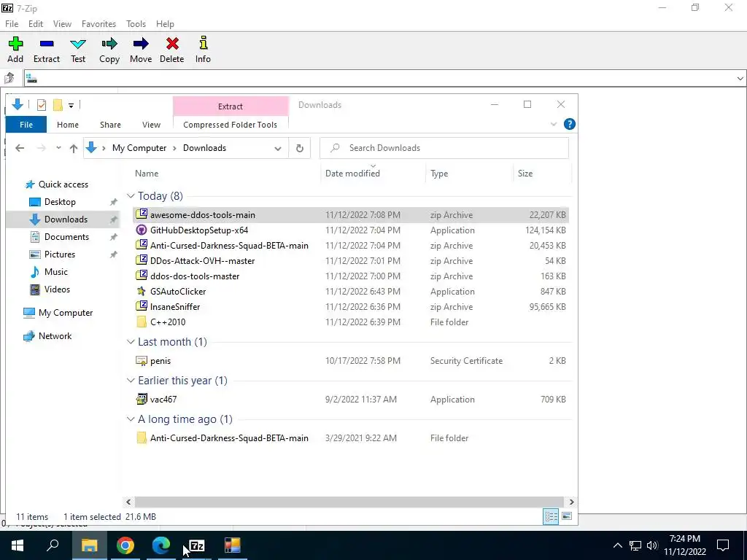Open the address bar history dropdown
Image resolution: width=747 pixels, height=560 pixels.
click(x=278, y=149)
